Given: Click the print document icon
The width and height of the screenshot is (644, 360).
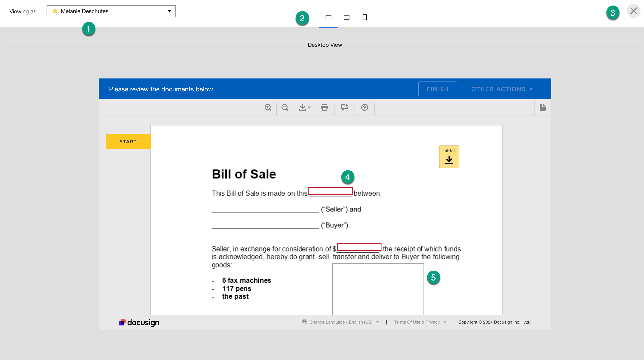Looking at the screenshot, I should [325, 108].
